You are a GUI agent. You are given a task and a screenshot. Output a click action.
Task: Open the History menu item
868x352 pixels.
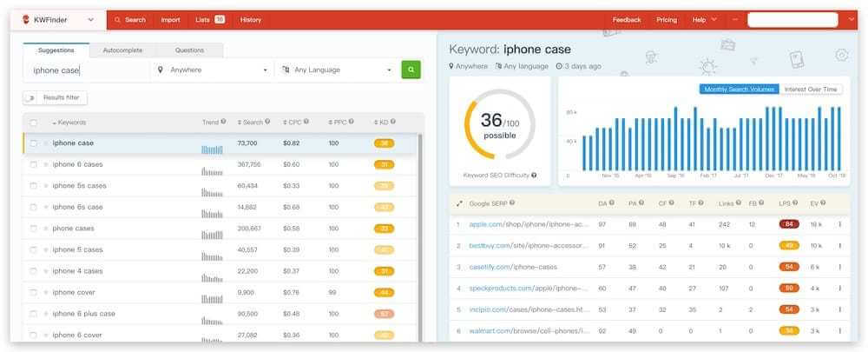click(251, 20)
